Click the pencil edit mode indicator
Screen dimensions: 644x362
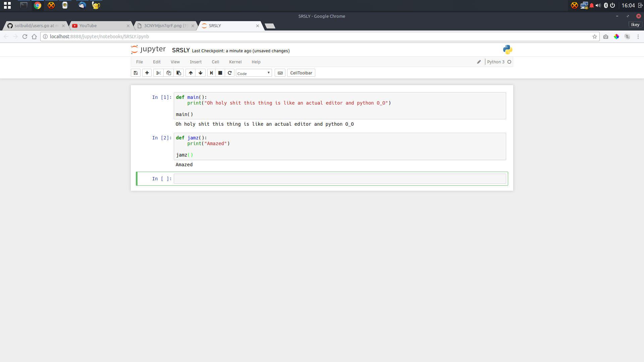(479, 62)
